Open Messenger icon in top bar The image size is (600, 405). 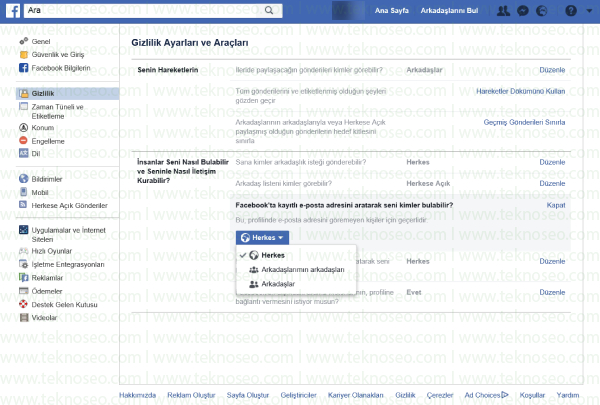[x=523, y=11]
